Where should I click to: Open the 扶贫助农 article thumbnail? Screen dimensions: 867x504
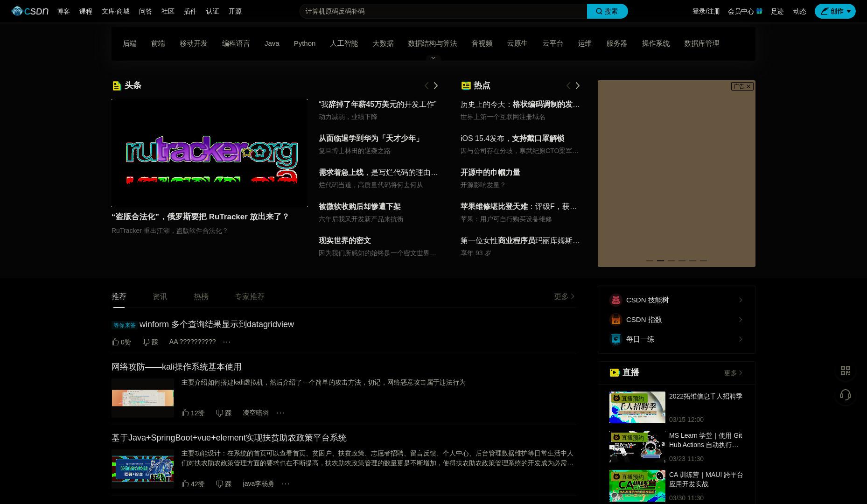(143, 469)
